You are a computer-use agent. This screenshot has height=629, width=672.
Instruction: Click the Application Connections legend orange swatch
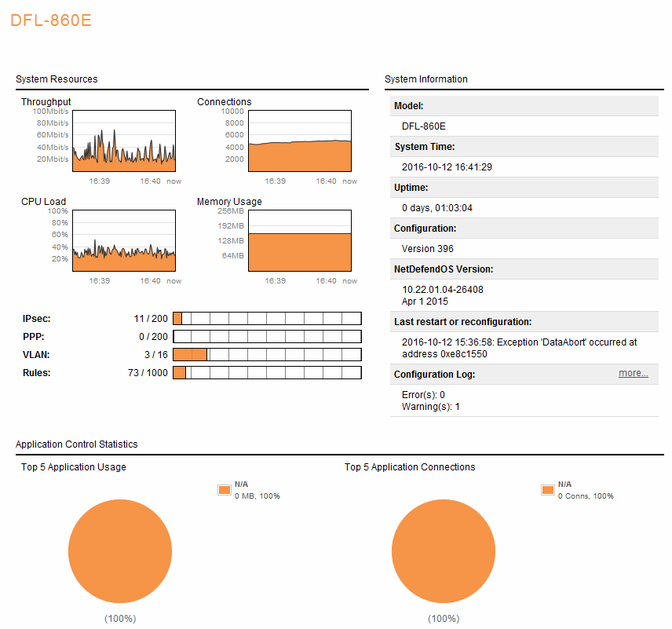[547, 490]
